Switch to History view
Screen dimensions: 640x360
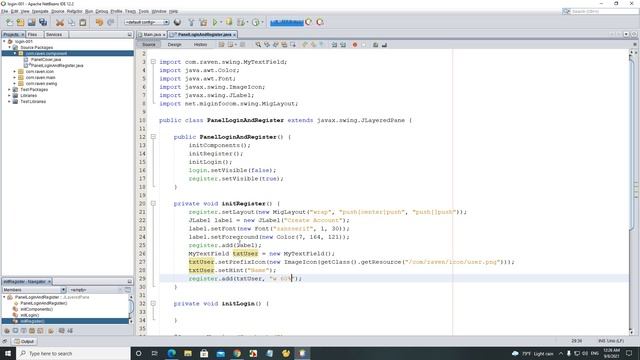point(200,44)
